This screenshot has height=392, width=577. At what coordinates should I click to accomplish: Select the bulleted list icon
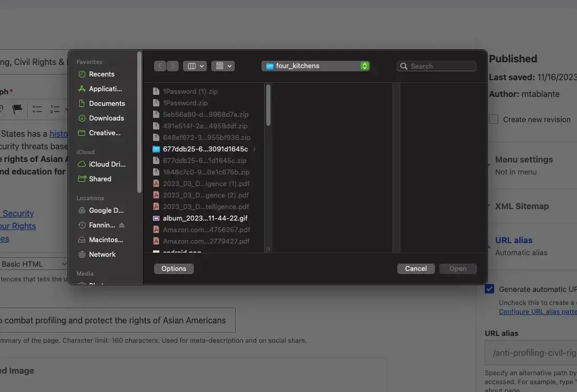37,109
